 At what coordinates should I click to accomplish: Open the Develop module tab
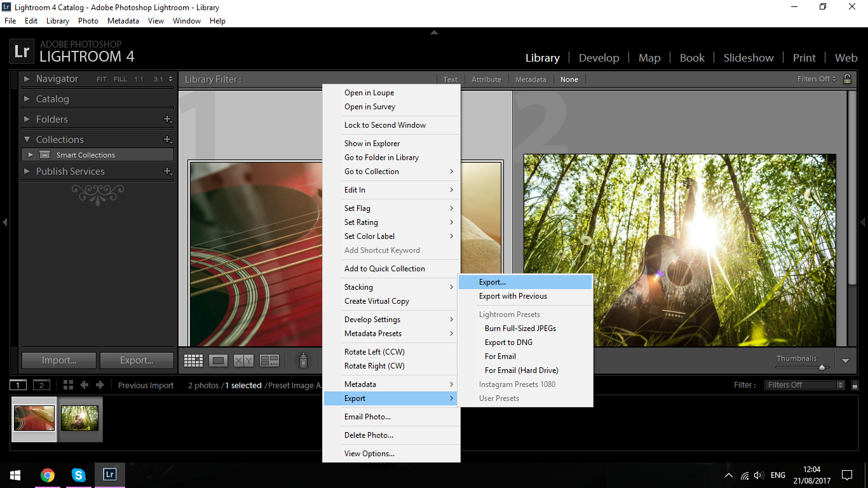[599, 58]
